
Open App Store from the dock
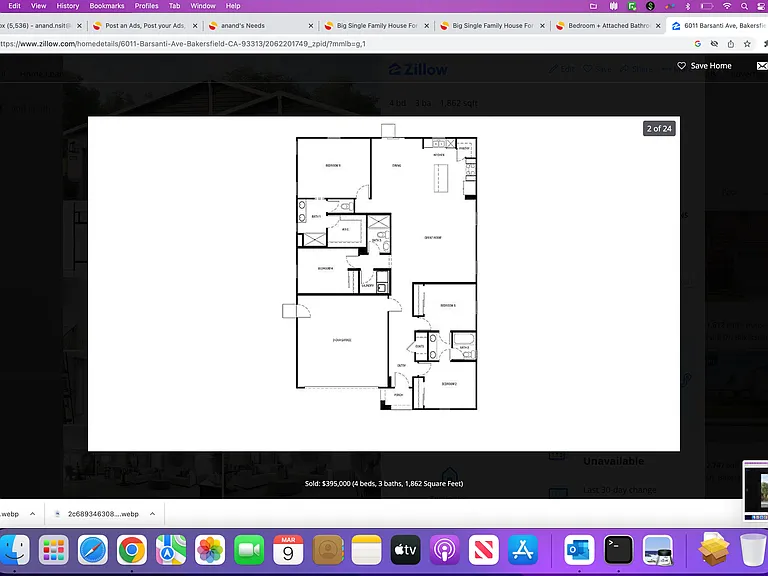point(523,550)
